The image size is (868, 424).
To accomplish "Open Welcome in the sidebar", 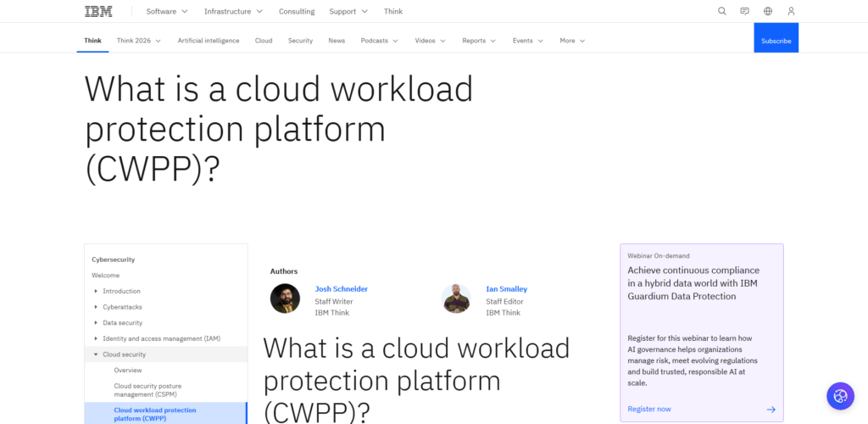I will coord(106,275).
